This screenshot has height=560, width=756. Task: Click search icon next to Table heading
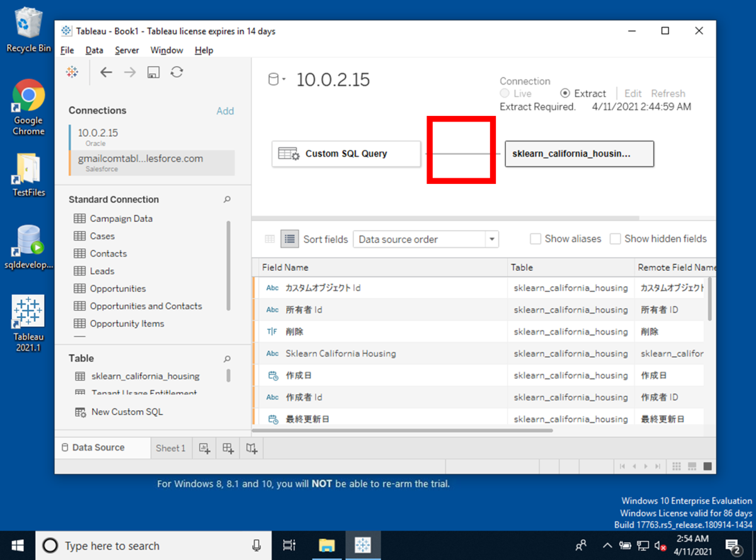point(227,358)
